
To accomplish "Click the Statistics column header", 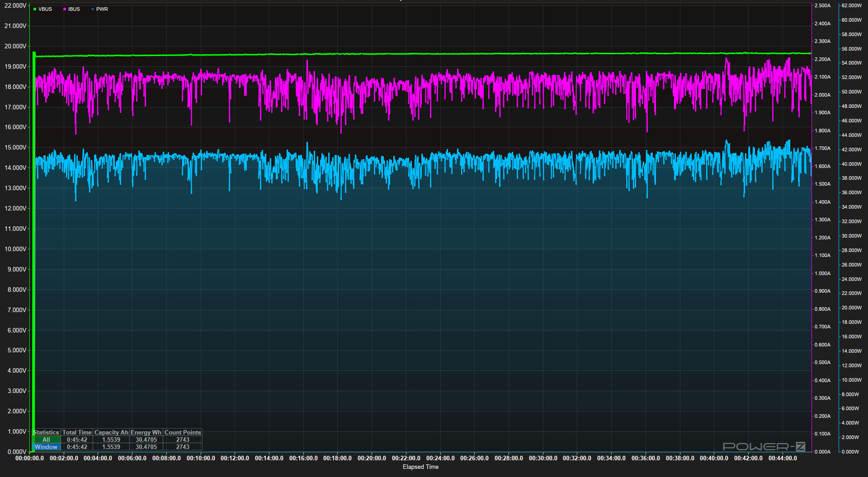I will coord(46,432).
